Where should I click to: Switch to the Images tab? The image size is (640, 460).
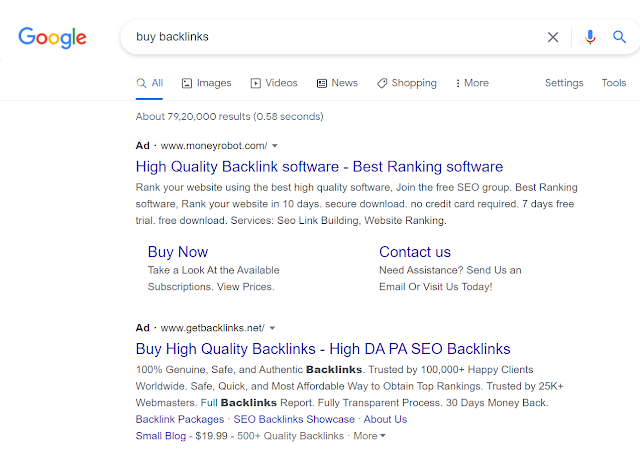[207, 83]
